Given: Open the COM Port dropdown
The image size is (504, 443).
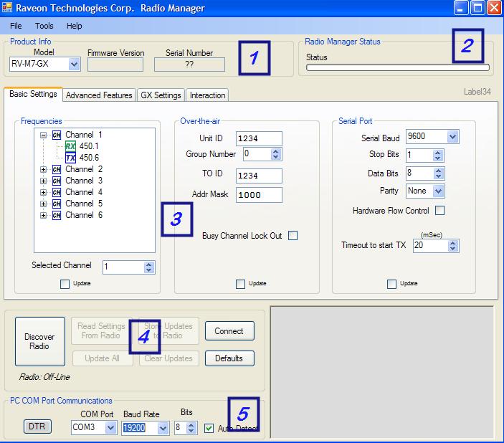Looking at the screenshot, I should coord(110,427).
